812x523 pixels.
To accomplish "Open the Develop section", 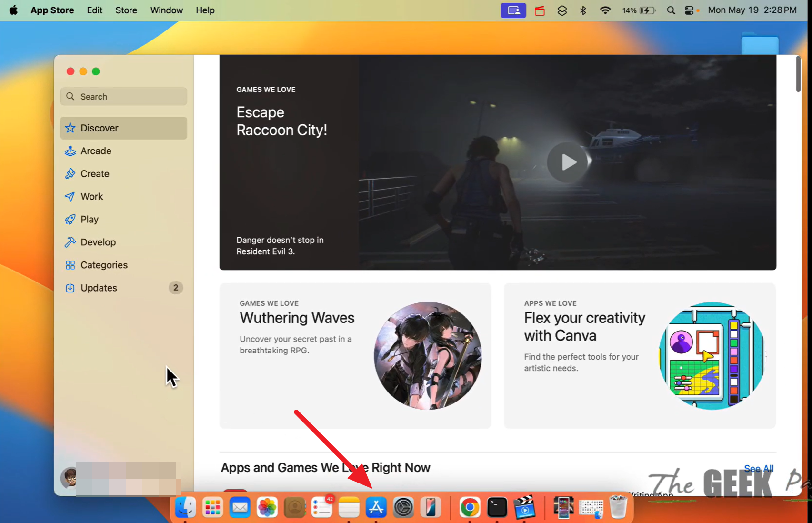I will pos(123,242).
